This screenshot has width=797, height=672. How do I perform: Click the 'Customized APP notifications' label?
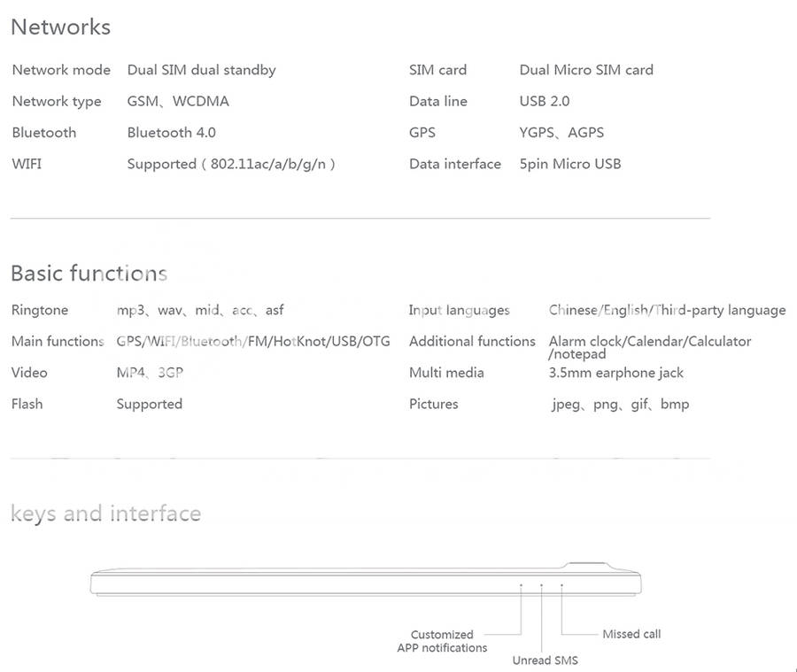coord(442,641)
